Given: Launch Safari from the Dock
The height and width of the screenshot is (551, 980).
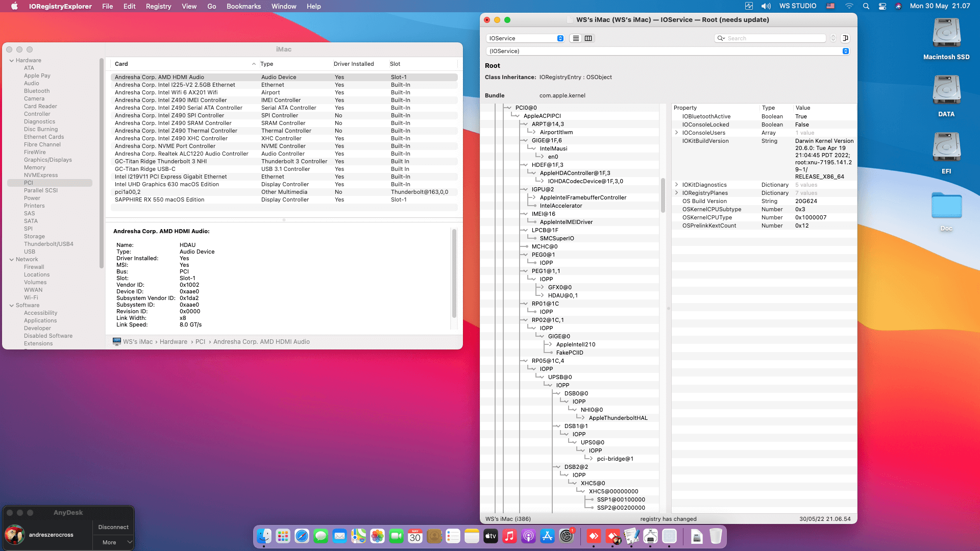Looking at the screenshot, I should point(302,536).
